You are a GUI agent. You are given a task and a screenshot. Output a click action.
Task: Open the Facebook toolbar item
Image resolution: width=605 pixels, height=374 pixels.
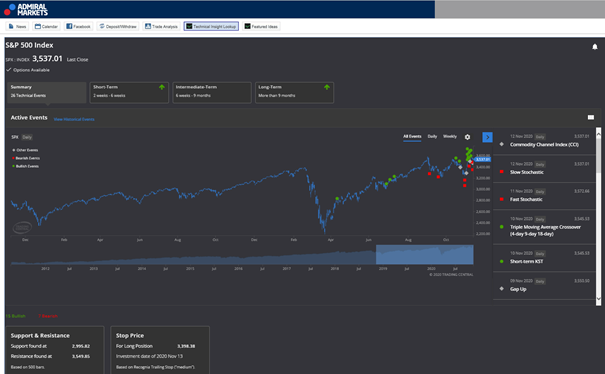click(x=78, y=26)
